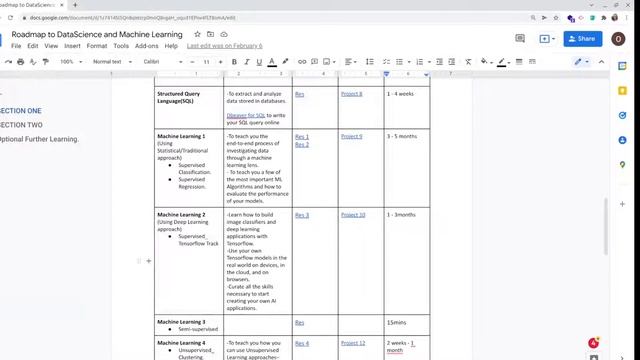Open the border width option
Screen dimensions: 640x360
[519, 62]
